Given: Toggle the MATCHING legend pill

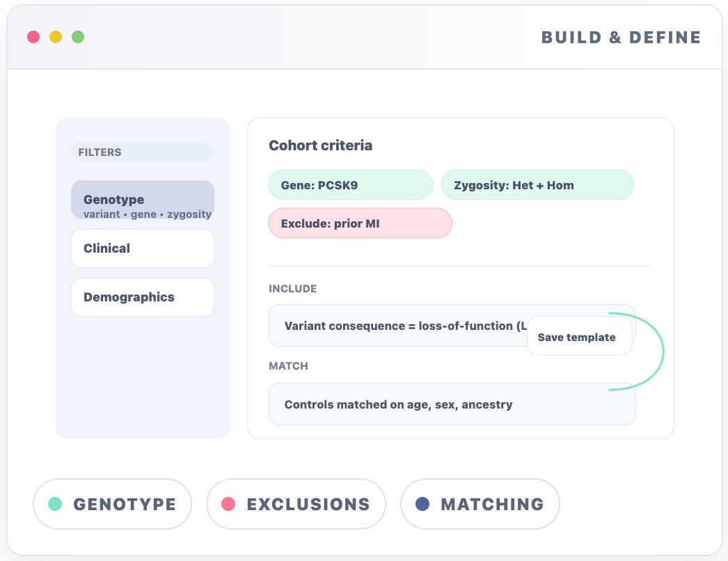Looking at the screenshot, I should point(480,504).
